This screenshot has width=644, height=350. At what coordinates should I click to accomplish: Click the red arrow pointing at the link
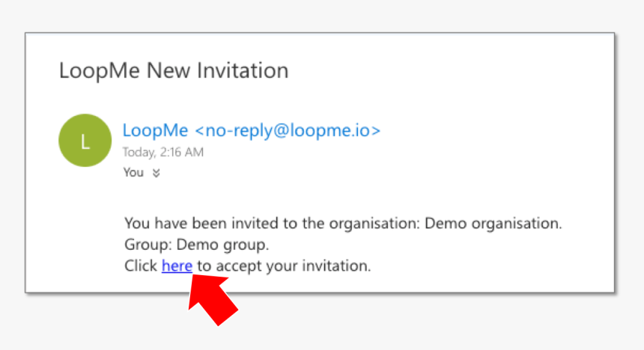click(x=212, y=299)
